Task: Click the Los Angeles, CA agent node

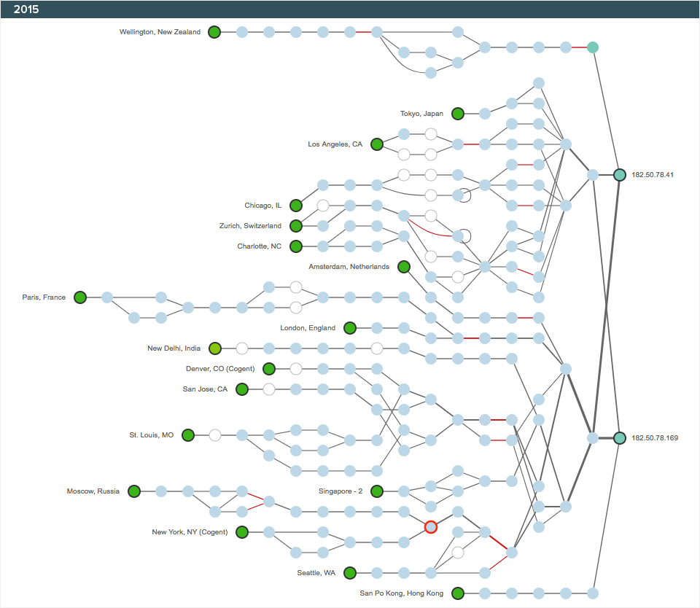Action: pos(376,144)
